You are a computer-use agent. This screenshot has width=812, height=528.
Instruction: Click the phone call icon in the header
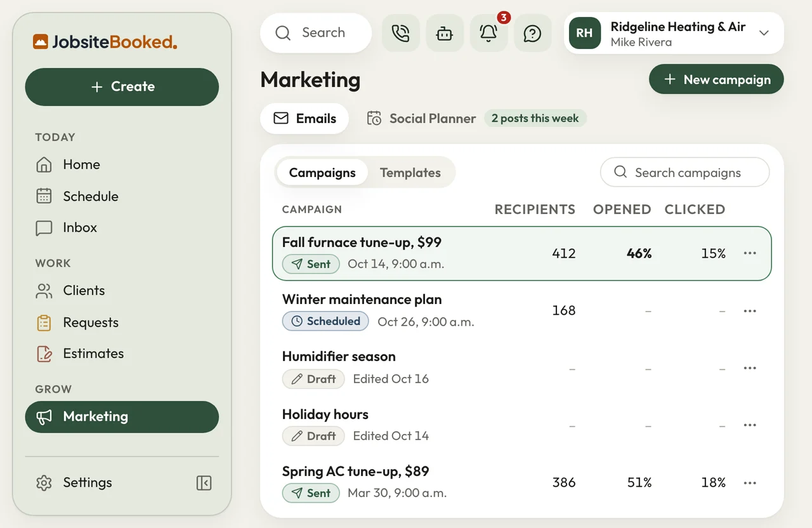tap(400, 33)
